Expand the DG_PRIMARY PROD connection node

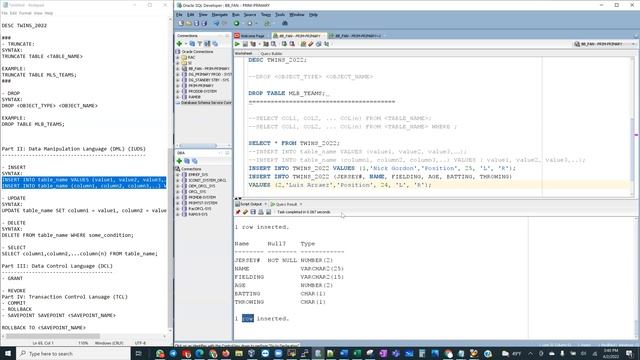[178, 75]
